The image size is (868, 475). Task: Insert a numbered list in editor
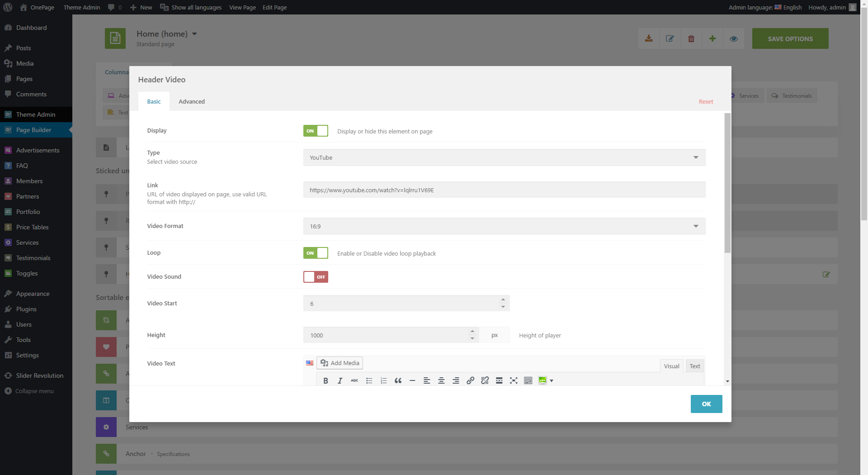coord(383,380)
